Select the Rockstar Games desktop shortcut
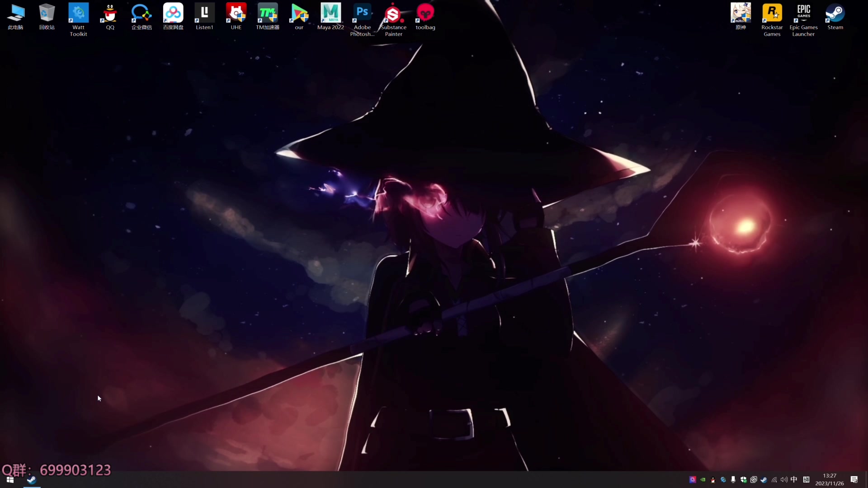 (x=772, y=20)
